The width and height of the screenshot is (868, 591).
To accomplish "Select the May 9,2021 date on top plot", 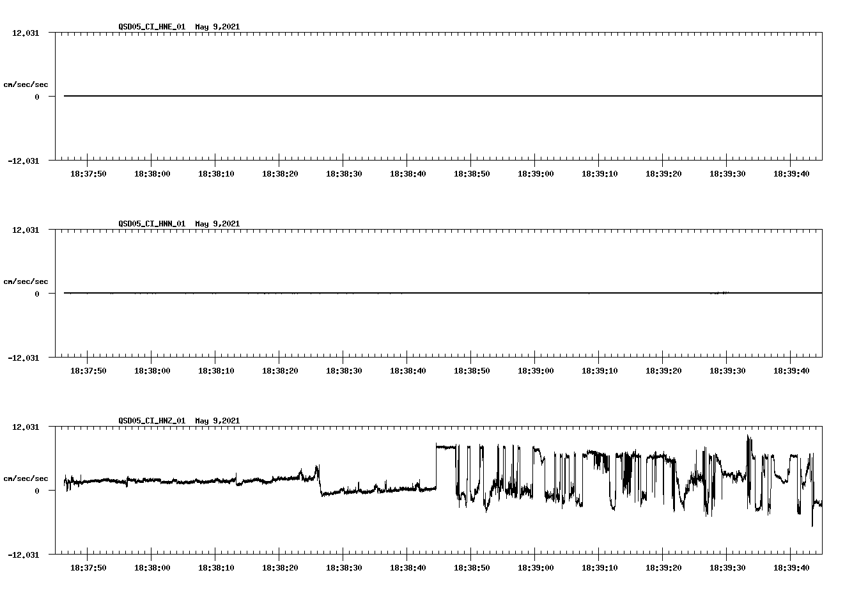I will point(217,27).
